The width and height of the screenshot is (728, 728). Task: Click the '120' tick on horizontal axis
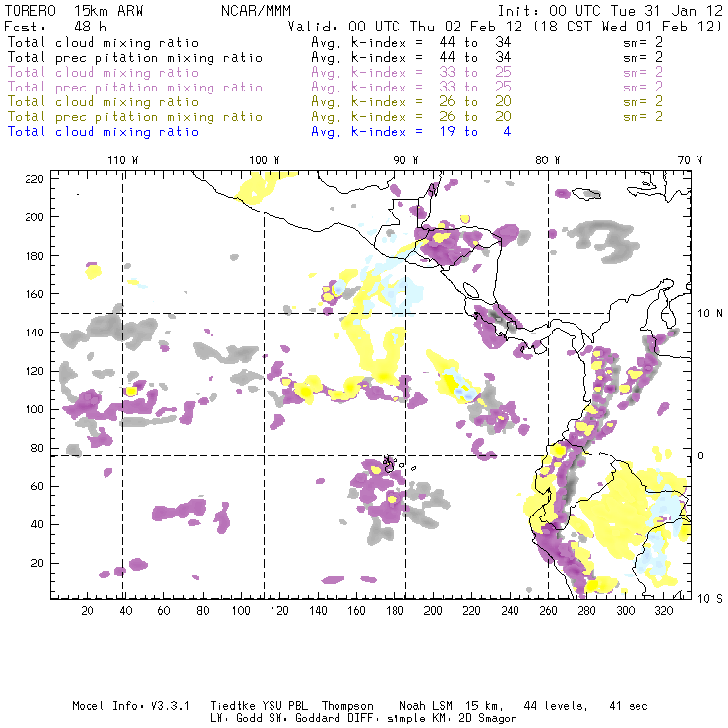point(279,611)
